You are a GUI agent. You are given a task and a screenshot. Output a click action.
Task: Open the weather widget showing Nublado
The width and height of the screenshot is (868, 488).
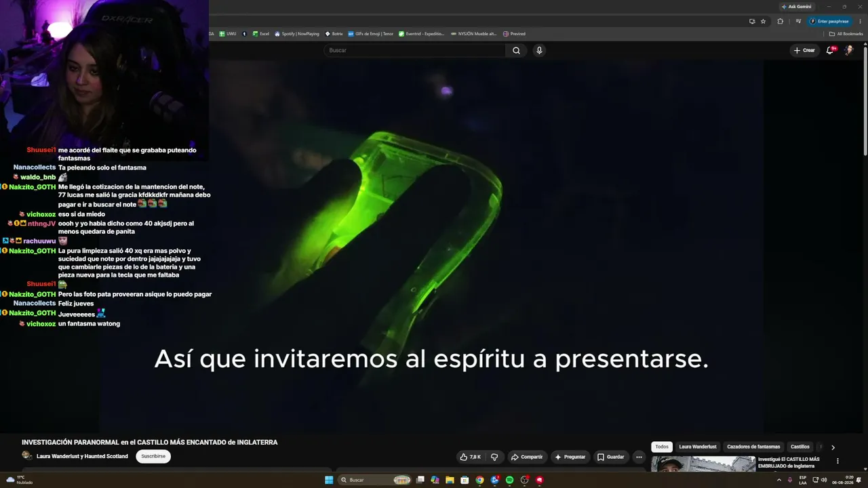(19, 480)
